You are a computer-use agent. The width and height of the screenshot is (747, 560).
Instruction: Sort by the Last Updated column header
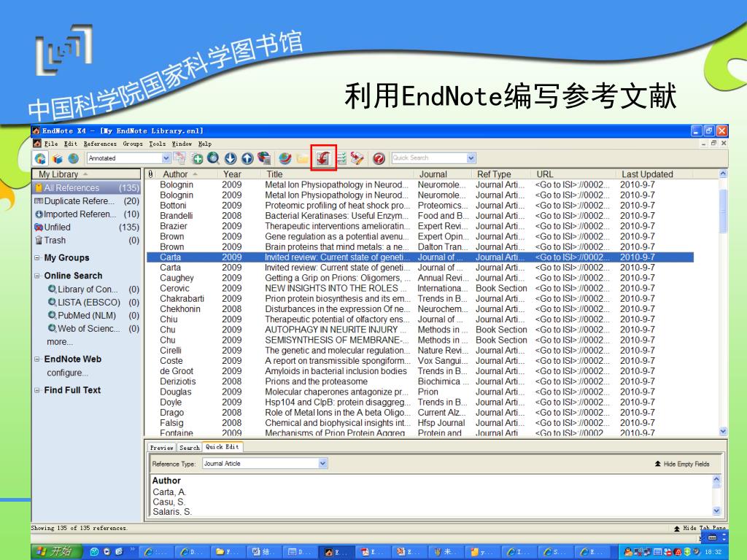click(654, 174)
